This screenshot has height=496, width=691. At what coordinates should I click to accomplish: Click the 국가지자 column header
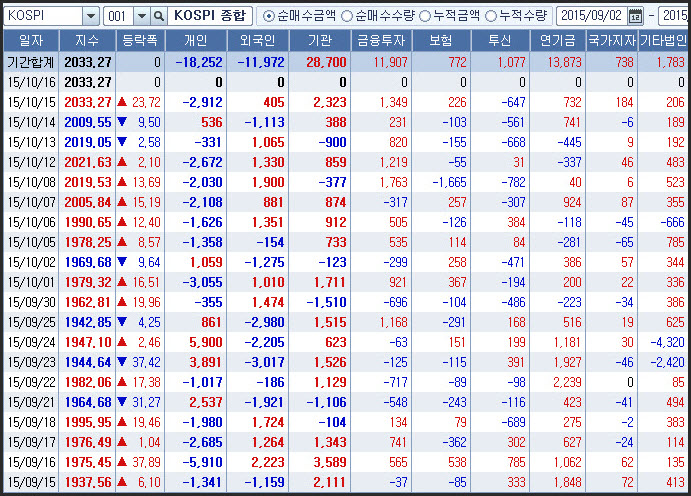[x=612, y=41]
